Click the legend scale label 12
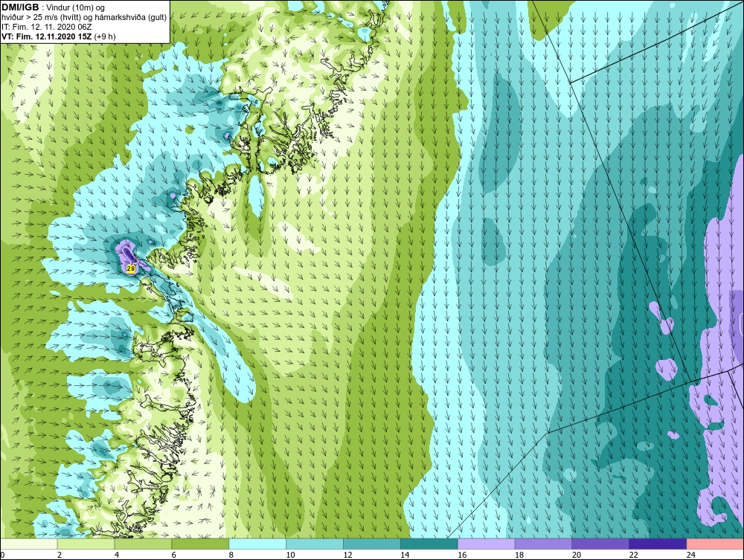Screen dimensions: 744x560 (x=347, y=555)
